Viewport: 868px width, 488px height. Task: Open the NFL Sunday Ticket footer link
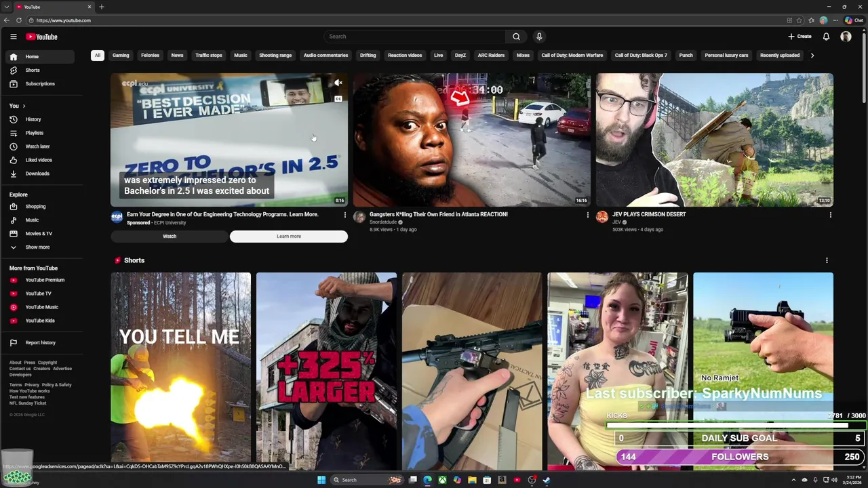[x=28, y=403]
